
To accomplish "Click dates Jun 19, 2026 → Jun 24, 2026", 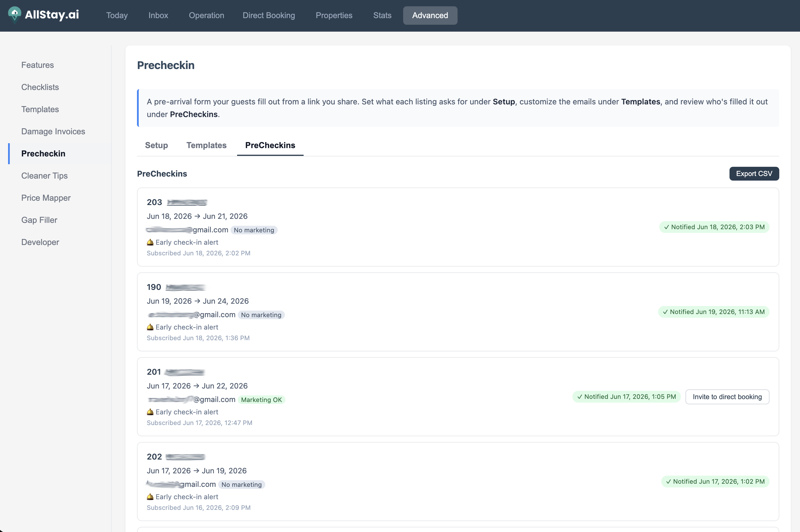I will [x=198, y=301].
